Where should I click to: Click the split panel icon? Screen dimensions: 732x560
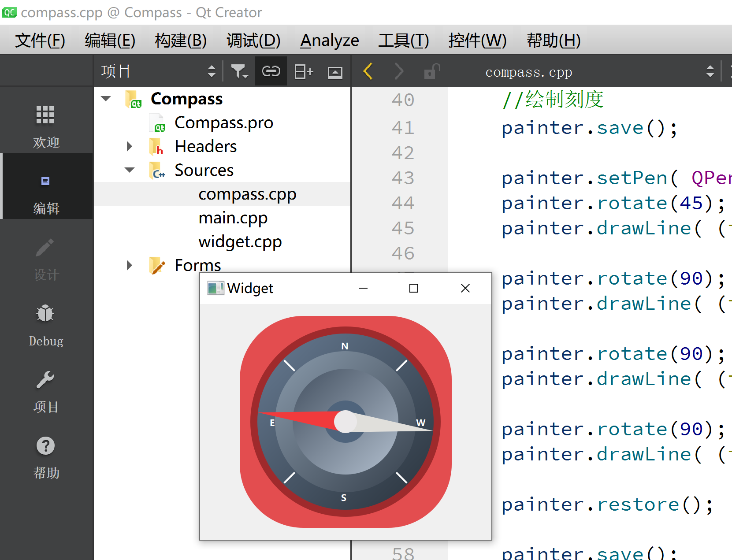[303, 71]
